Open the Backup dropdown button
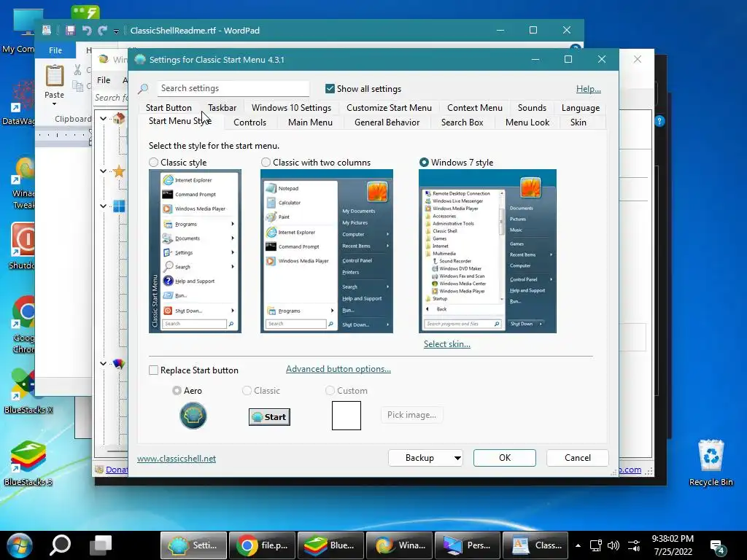747x560 pixels. point(425,458)
